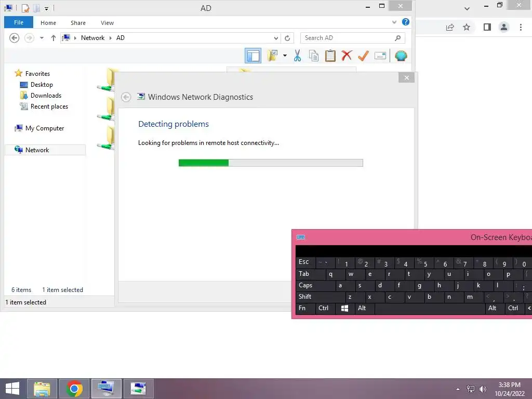Click the folder options toolbar icon

coord(272,56)
